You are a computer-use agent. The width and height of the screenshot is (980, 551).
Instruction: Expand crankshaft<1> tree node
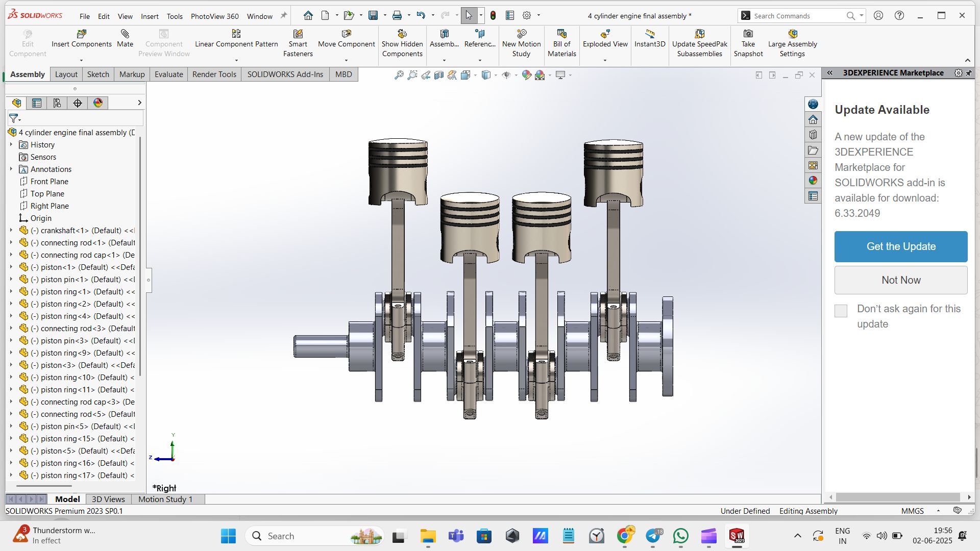(11, 231)
